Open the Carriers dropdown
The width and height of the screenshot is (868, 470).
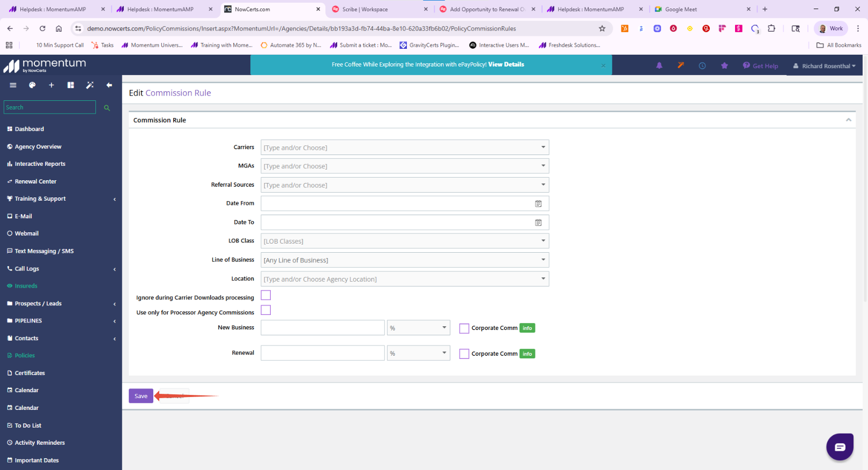point(405,148)
